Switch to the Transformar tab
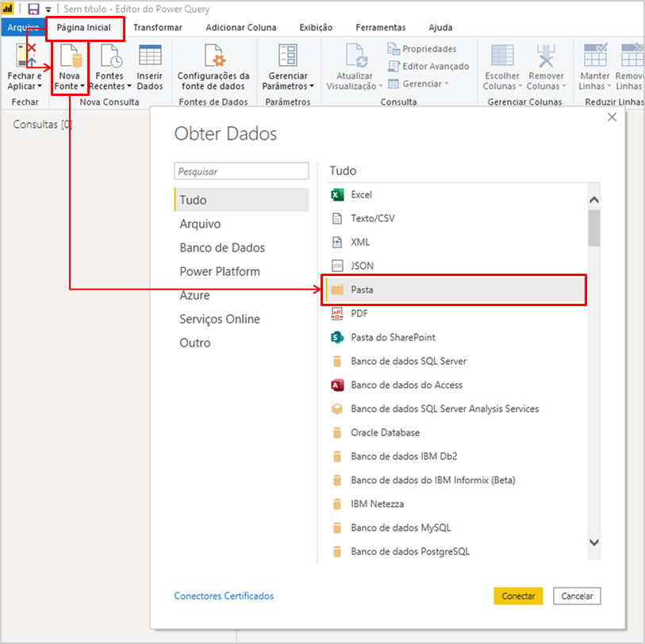Screen dimensions: 645x644 pyautogui.click(x=157, y=28)
